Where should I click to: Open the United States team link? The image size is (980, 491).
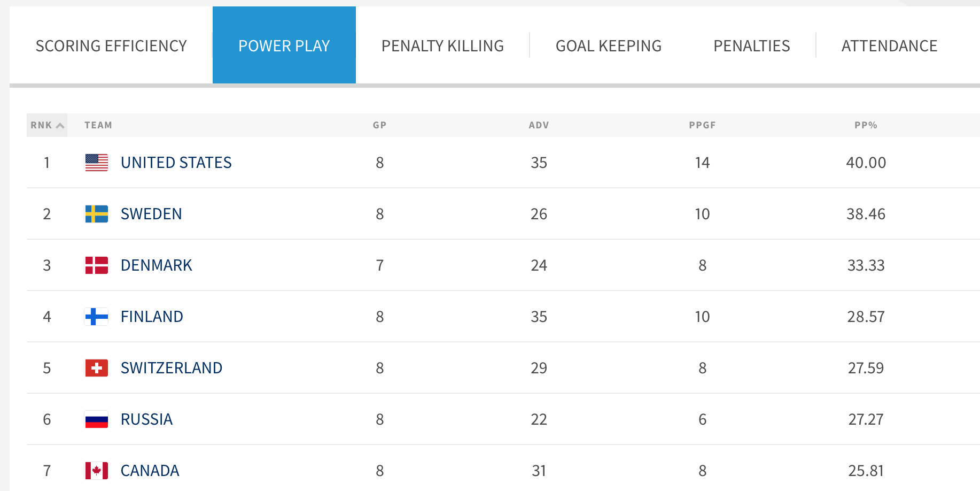pos(176,163)
